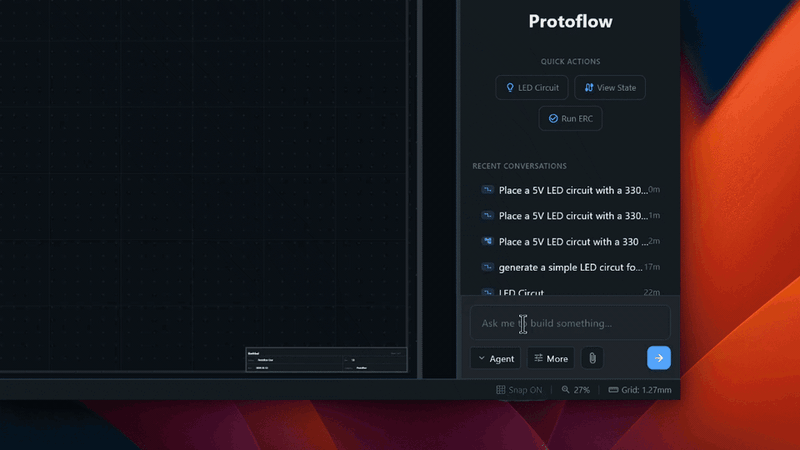The height and width of the screenshot is (450, 800).
Task: Click the 27% zoom level indicator
Action: pyautogui.click(x=576, y=390)
